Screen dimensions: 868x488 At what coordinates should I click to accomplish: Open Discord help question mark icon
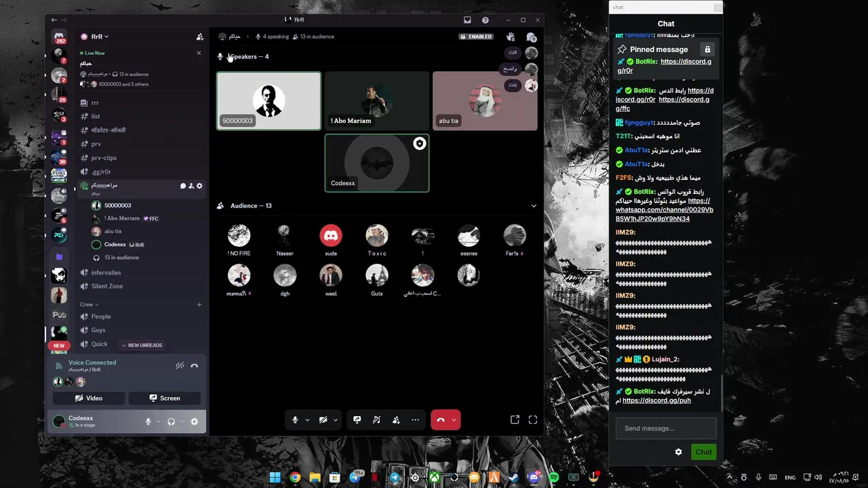pyautogui.click(x=485, y=20)
